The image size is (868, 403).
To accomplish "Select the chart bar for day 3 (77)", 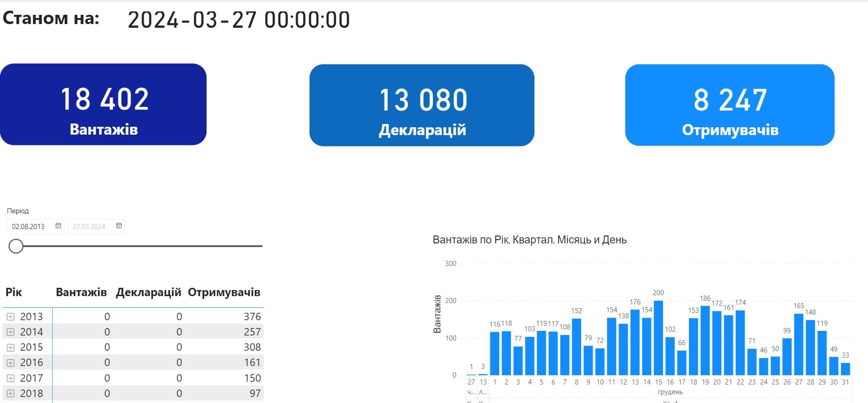I will 518,360.
